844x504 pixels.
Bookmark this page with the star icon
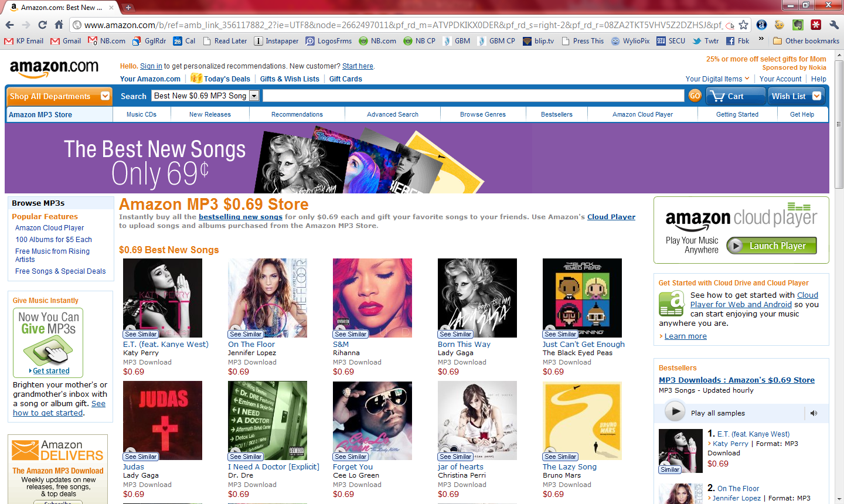744,25
